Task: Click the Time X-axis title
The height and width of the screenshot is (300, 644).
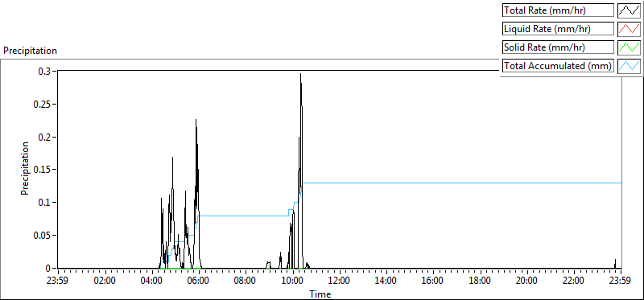Action: point(320,294)
